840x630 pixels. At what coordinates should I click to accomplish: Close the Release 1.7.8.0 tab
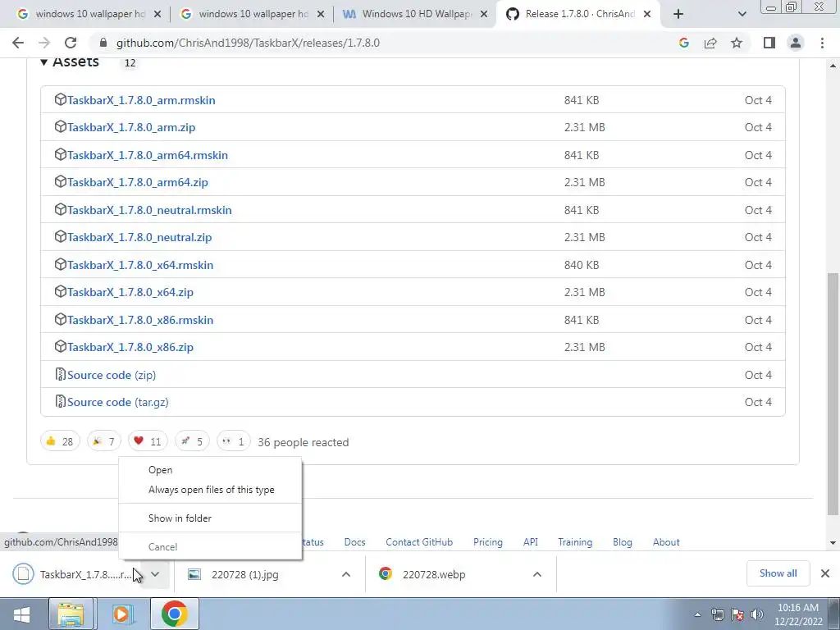[647, 15]
